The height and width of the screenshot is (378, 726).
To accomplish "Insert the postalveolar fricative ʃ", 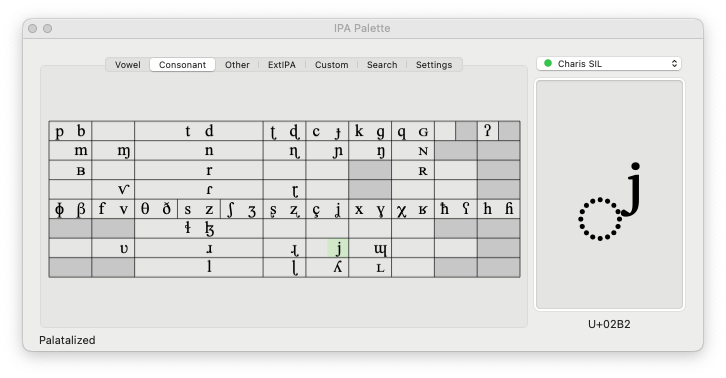I will (x=231, y=209).
